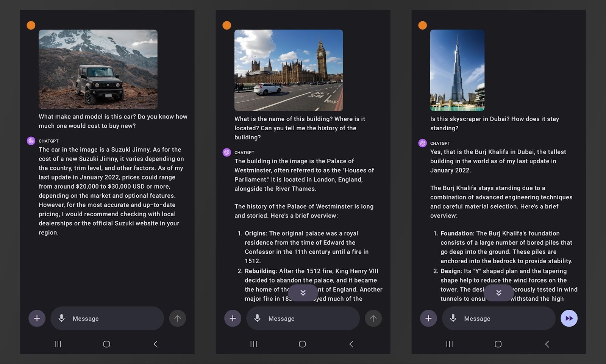The height and width of the screenshot is (364, 606).
Task: Tap the Message input field in the middle chat
Action: click(303, 318)
